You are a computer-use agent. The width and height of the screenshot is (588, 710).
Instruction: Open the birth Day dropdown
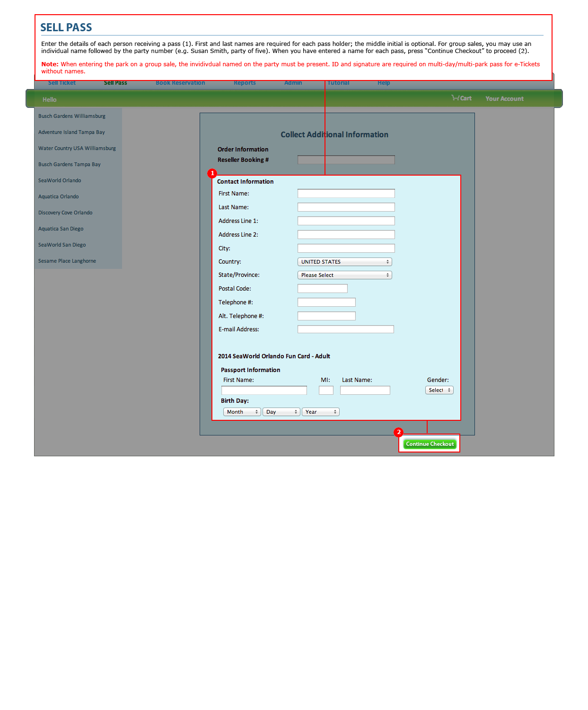(281, 412)
